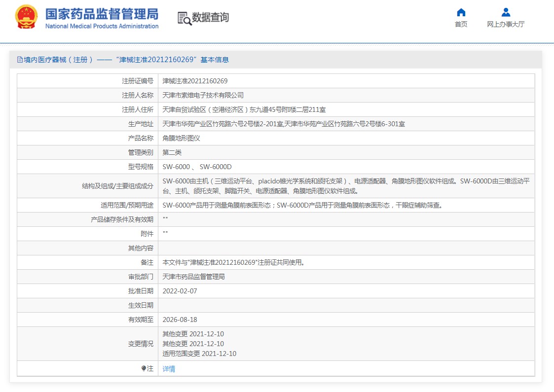Open the 网上办事大厅 navigation item
Viewport: 554px width, 392px height.
pos(506,24)
